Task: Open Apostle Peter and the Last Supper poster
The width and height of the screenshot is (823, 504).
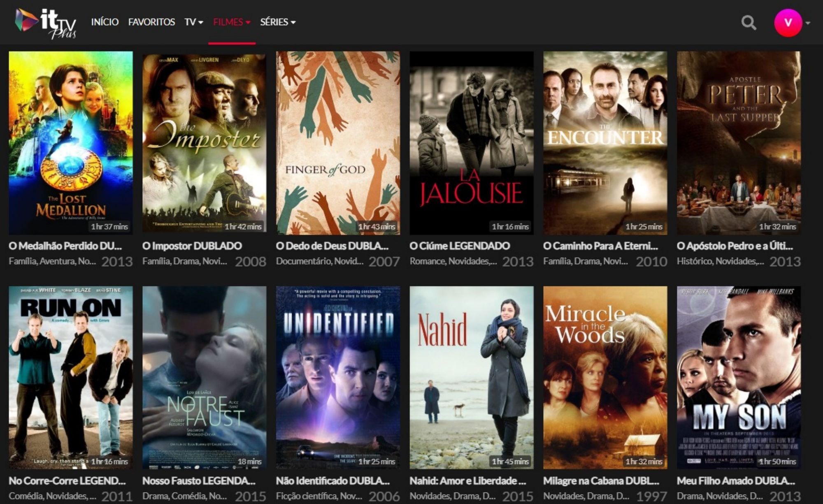Action: click(739, 142)
